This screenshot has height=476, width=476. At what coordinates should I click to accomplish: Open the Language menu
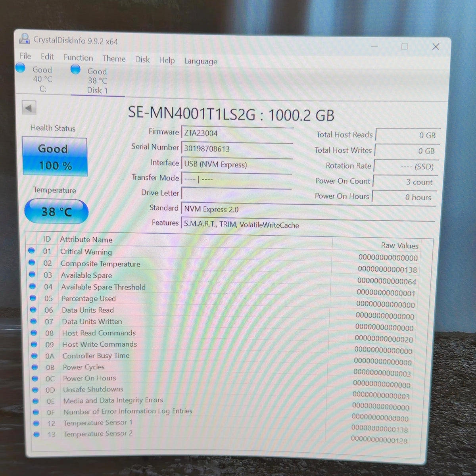pyautogui.click(x=200, y=61)
